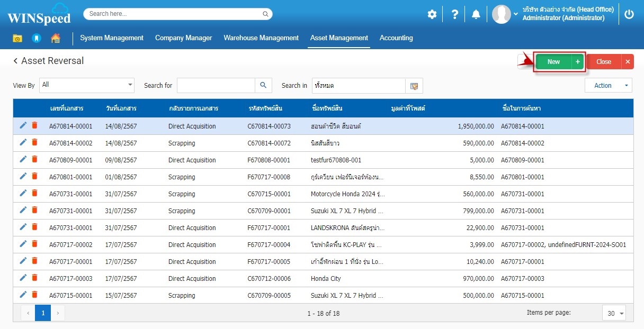Sort by the มูลค่าที่โพสต์ column header
The width and height of the screenshot is (644, 329).
[x=408, y=108]
